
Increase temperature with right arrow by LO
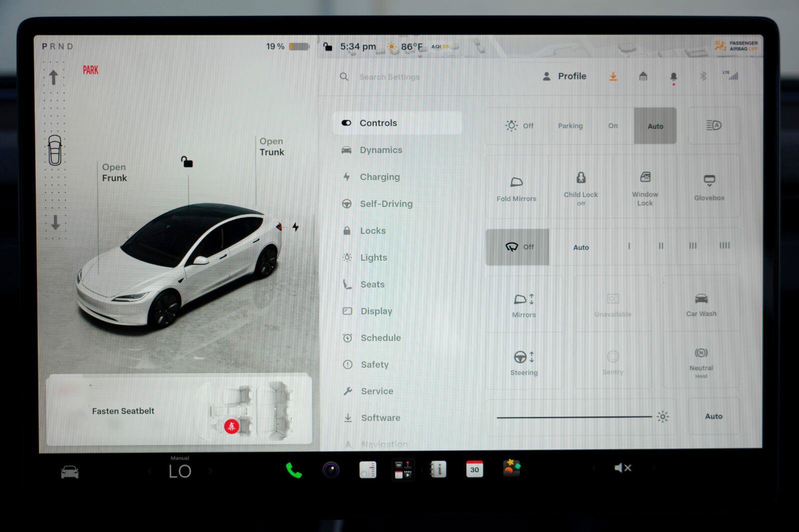pyautogui.click(x=210, y=471)
